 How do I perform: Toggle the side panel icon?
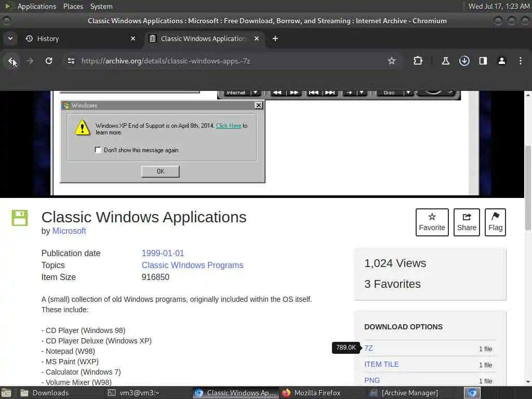tap(483, 61)
